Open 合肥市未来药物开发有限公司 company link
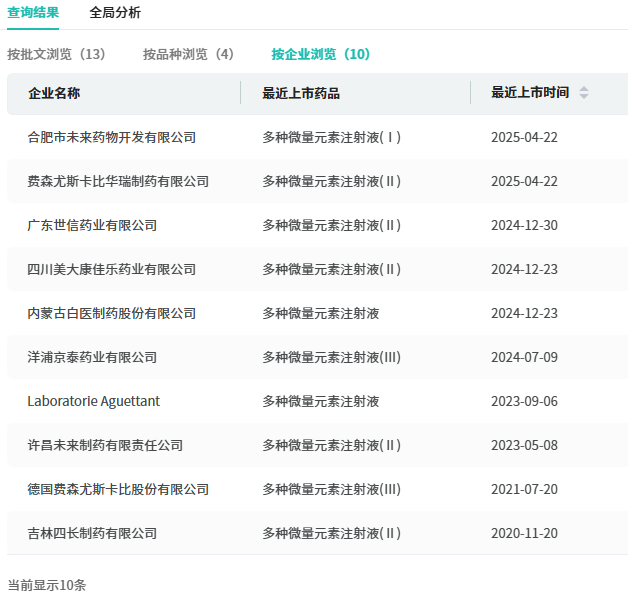Screen dimensions: 628x600 pyautogui.click(x=112, y=137)
